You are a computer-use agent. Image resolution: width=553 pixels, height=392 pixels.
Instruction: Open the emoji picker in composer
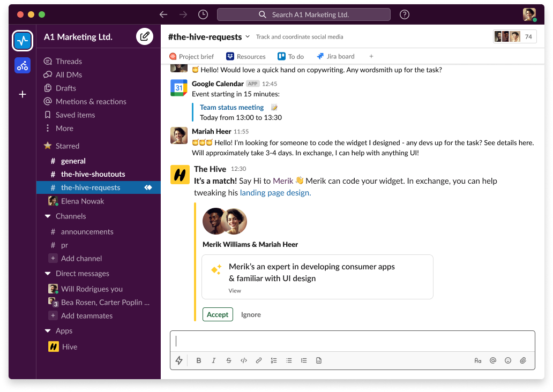coord(508,360)
